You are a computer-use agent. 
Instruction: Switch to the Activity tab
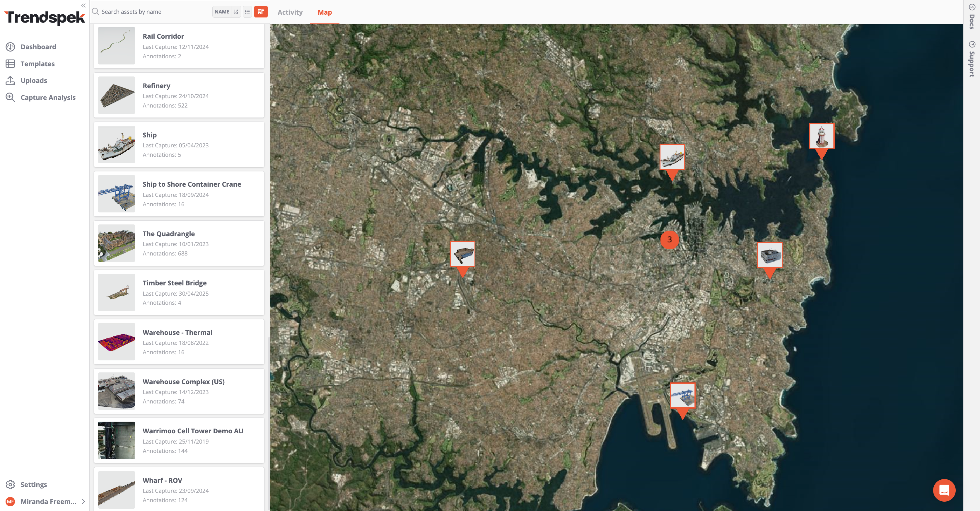pos(290,12)
